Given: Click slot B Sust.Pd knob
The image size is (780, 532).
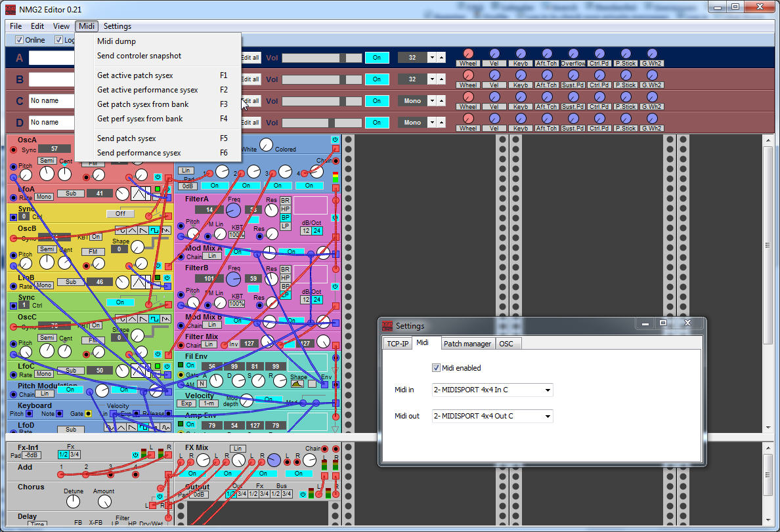Looking at the screenshot, I should (574, 75).
